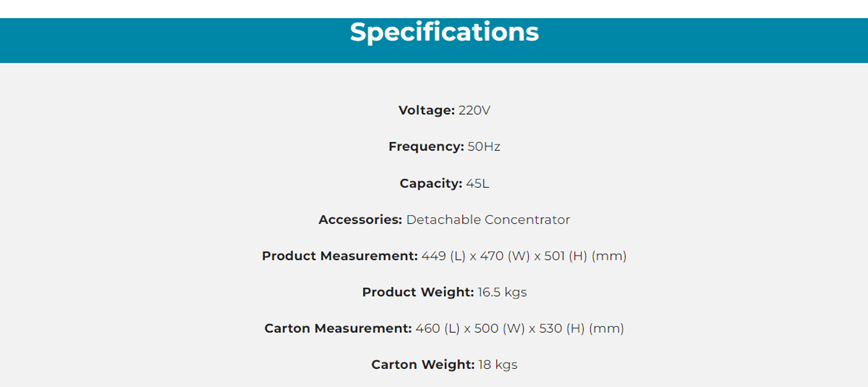Click the 530 (H) (mm) carton height text
868x387 pixels.
tap(583, 329)
